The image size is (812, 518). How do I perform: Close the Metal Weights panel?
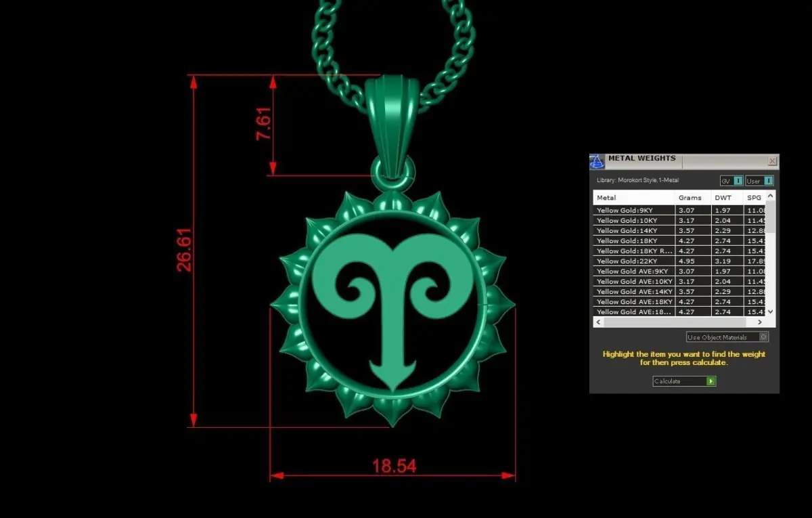(772, 161)
